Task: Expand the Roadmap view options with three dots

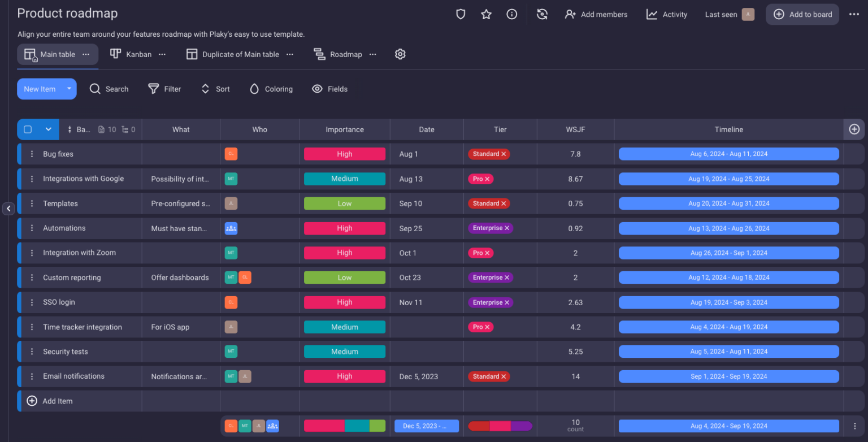Action: click(372, 54)
